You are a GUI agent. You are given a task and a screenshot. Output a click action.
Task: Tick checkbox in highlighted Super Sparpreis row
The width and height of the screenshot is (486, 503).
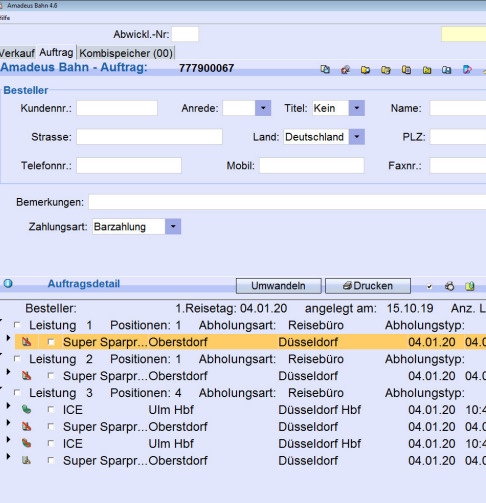(x=51, y=342)
